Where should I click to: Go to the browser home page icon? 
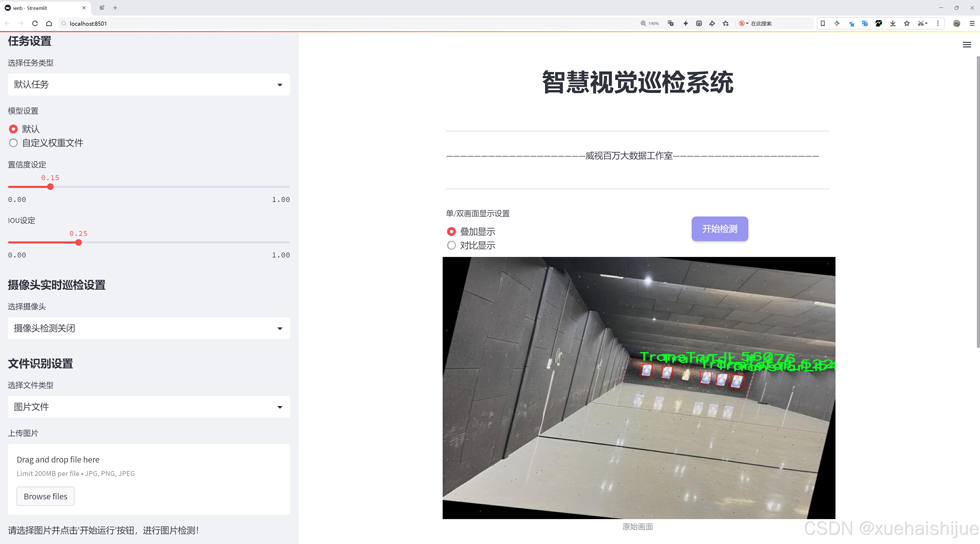pyautogui.click(x=49, y=23)
